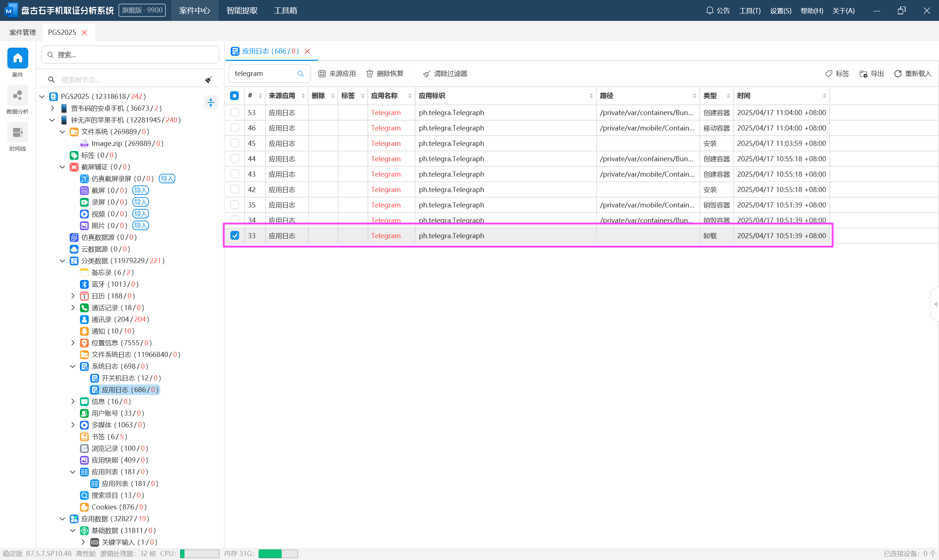This screenshot has width=939, height=560.
Task: Check the row 43 checkbox
Action: pos(234,174)
